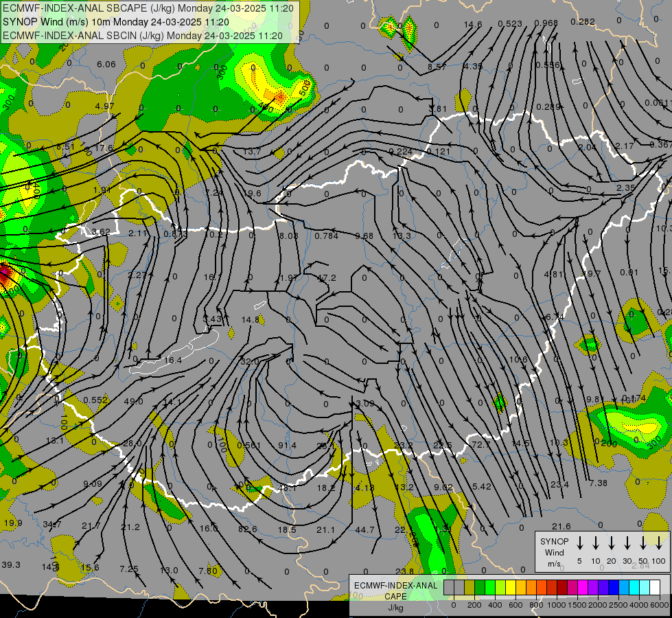Click the 44.7 value on the map
This screenshot has width=672, height=618.
click(364, 530)
